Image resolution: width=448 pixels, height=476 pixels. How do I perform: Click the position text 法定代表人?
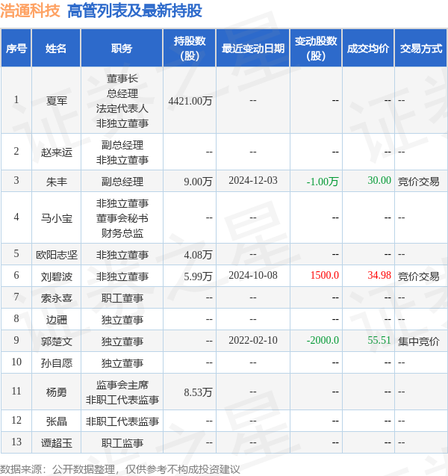[x=122, y=108]
